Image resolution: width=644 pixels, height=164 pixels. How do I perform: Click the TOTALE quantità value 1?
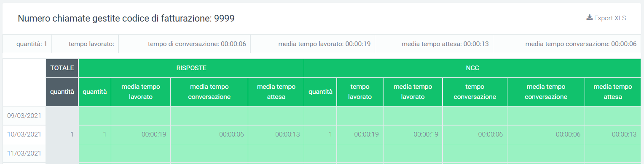click(72, 134)
